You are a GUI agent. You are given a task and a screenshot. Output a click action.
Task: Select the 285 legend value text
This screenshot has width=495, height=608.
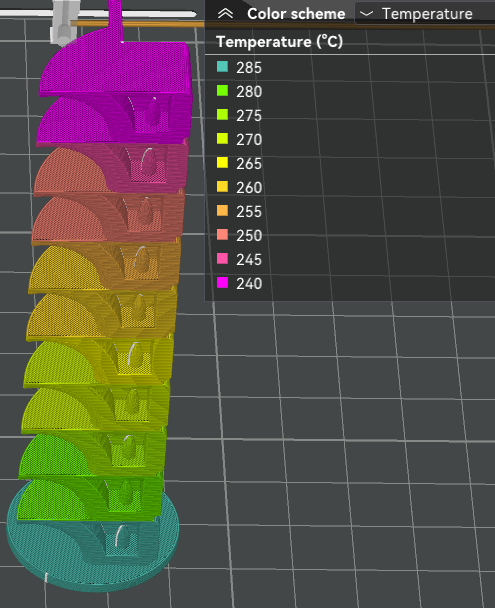click(249, 67)
